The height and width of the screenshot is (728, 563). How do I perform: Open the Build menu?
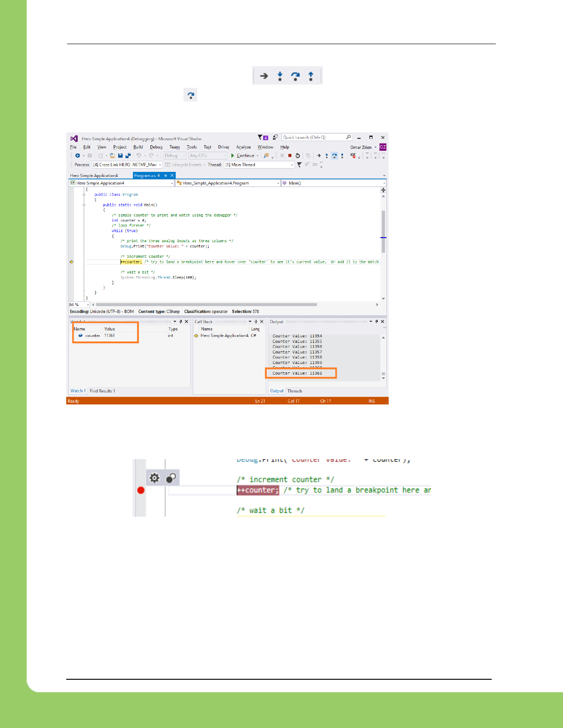tap(138, 147)
